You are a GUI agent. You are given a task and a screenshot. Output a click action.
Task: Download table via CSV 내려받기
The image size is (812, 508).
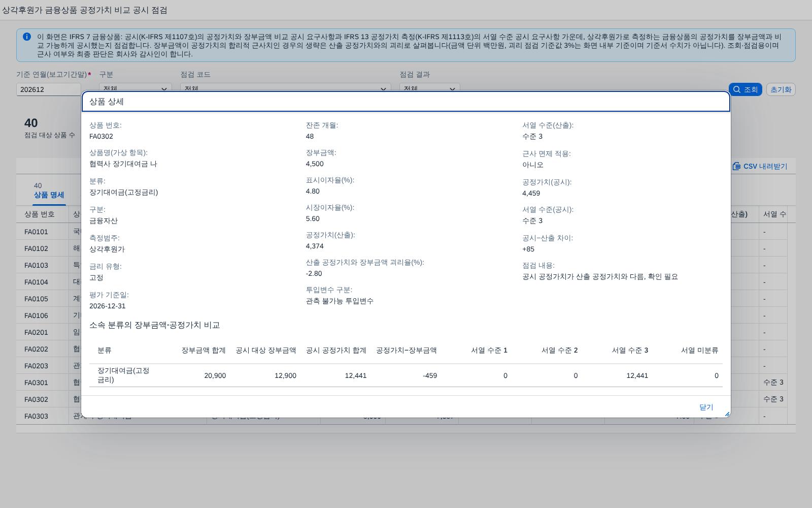pyautogui.click(x=760, y=166)
